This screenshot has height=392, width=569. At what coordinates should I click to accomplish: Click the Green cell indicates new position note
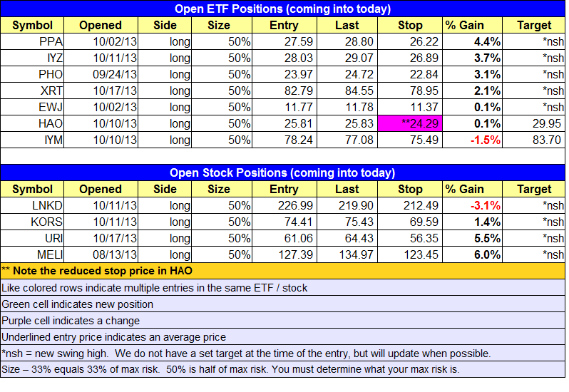(282, 304)
